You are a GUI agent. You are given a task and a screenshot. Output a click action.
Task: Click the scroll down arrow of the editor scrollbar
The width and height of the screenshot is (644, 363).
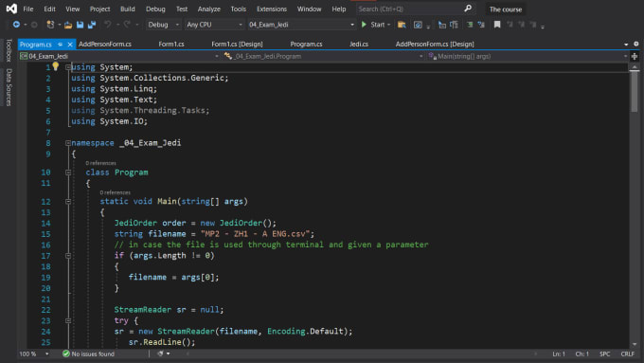(x=635, y=344)
